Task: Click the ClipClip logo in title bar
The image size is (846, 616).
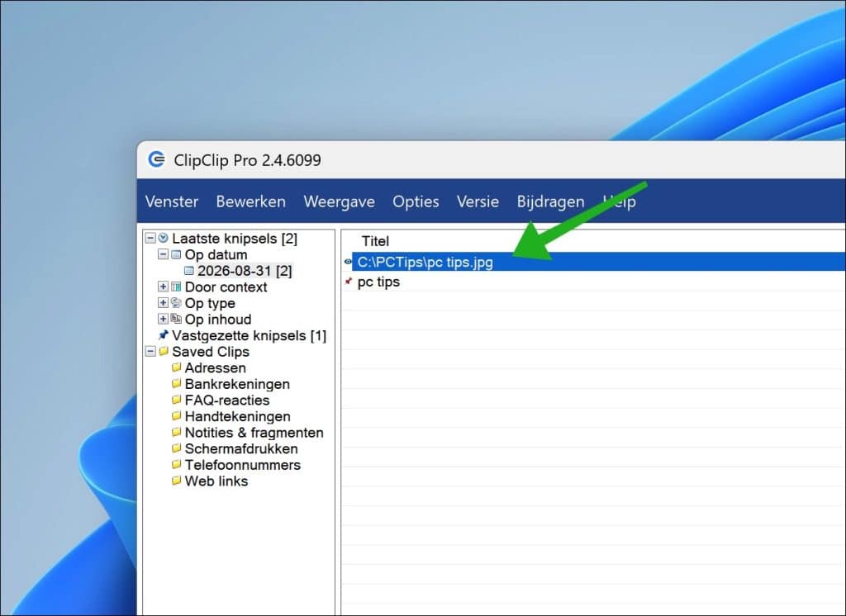Action: [x=156, y=159]
